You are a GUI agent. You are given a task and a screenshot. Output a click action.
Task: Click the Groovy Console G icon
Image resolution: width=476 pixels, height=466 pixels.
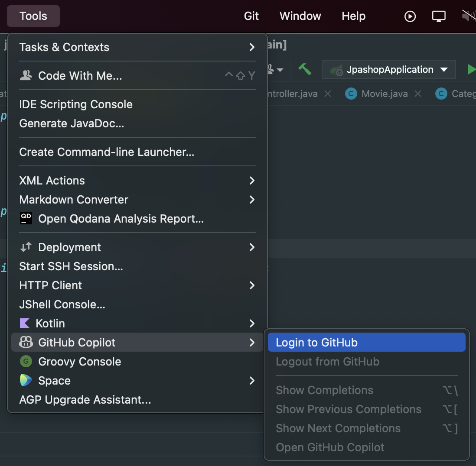pos(26,361)
